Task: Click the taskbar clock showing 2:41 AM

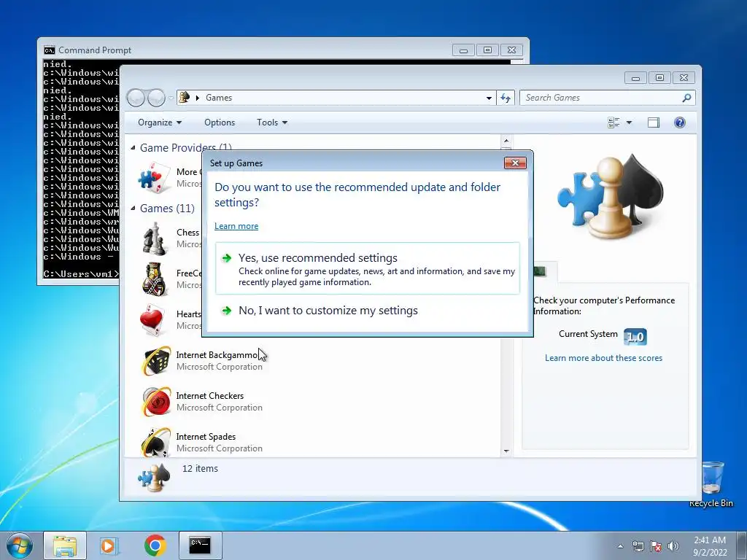Action: point(710,546)
